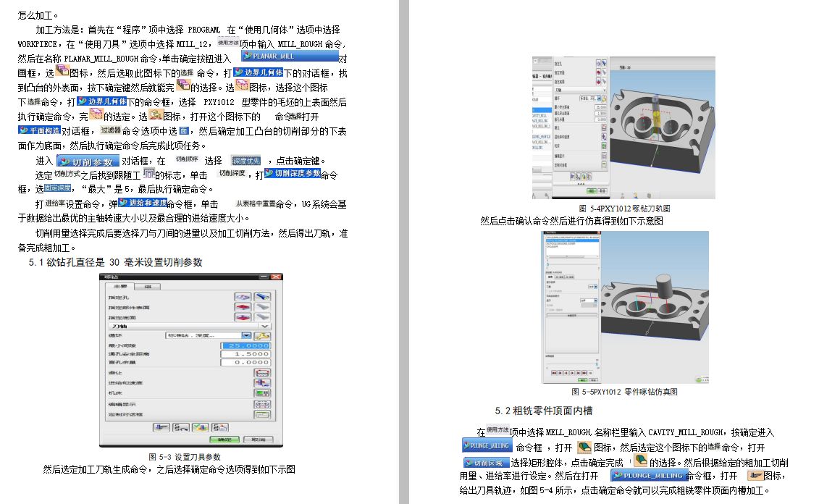The image size is (819, 504).
Task: Minimize the 啄钻 dialog window
Action: click(264, 277)
